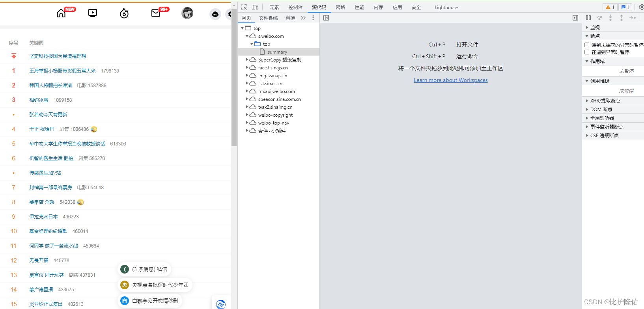The height and width of the screenshot is (309, 644).
Task: Open the (3 条消息) 私信 notification
Action: (x=144, y=269)
